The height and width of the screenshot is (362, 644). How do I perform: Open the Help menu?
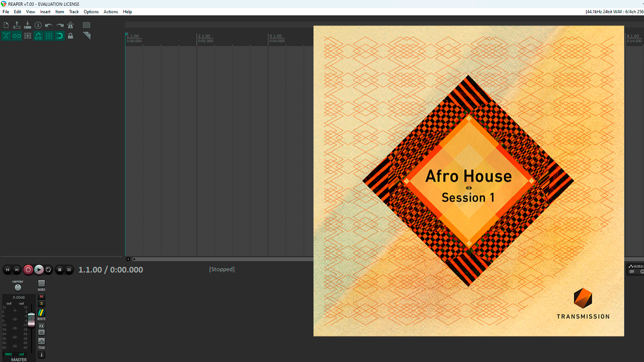(127, 12)
